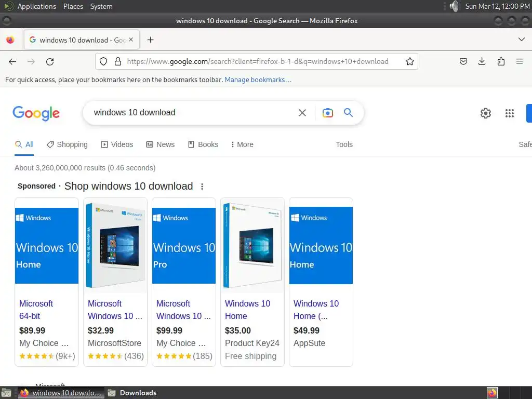Switch to Downloads window in taskbar
The image size is (532, 399).
click(x=132, y=393)
